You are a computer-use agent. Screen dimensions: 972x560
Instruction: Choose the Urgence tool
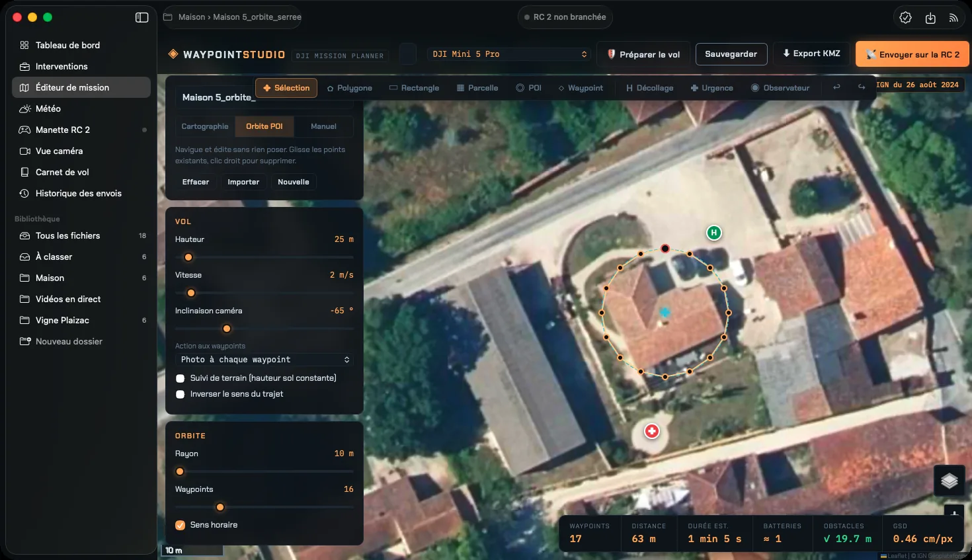click(711, 88)
